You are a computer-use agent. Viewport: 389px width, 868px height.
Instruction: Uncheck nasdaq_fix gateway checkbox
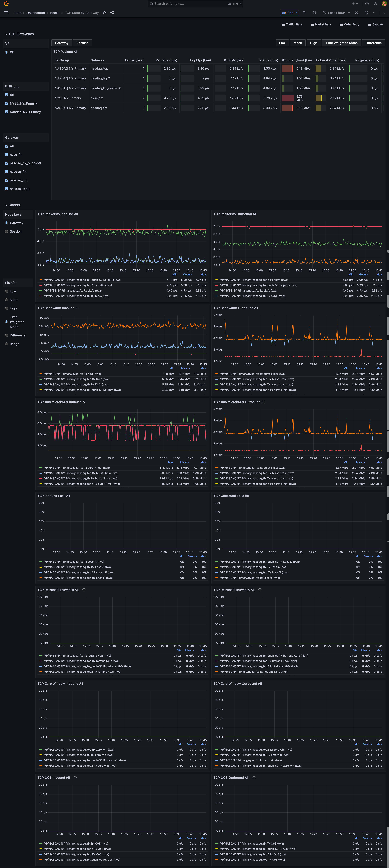(x=7, y=172)
